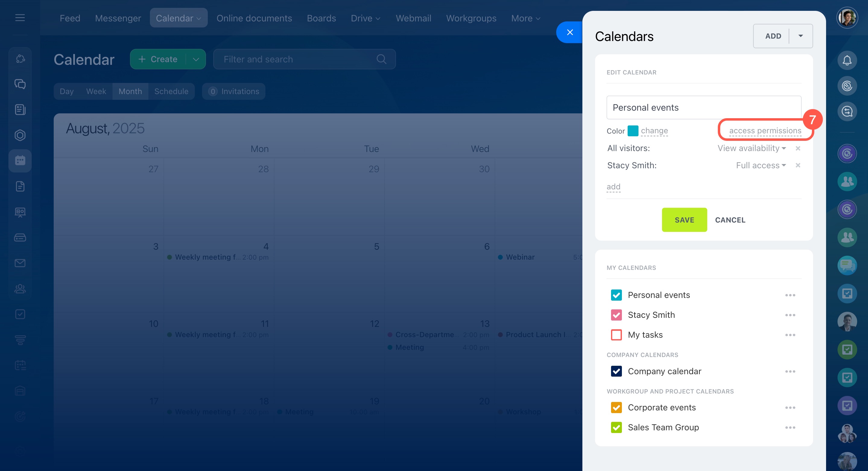Screen dimensions: 868x471
Task: Enable the My tasks calendar checkbox
Action: pos(616,335)
